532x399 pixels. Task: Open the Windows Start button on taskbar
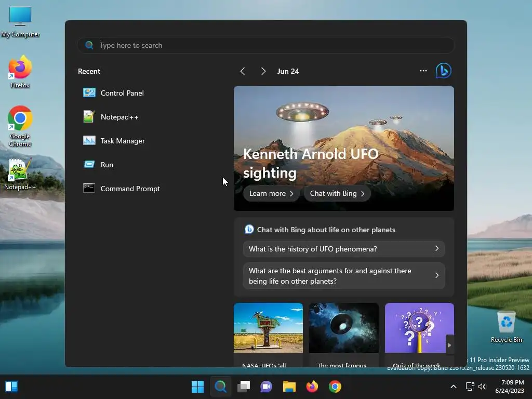pyautogui.click(x=197, y=387)
